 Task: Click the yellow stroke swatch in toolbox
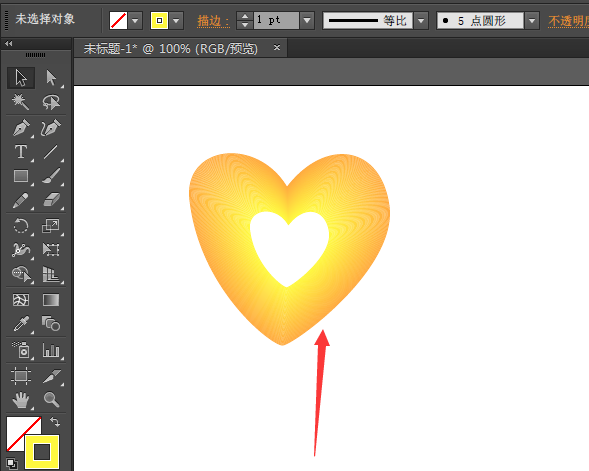pos(42,452)
